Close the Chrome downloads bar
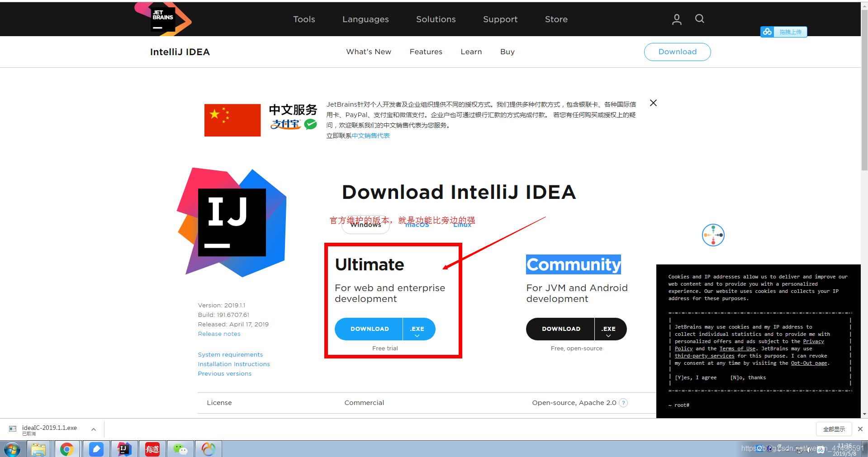Screen dimensions: 868x457 coord(860,429)
